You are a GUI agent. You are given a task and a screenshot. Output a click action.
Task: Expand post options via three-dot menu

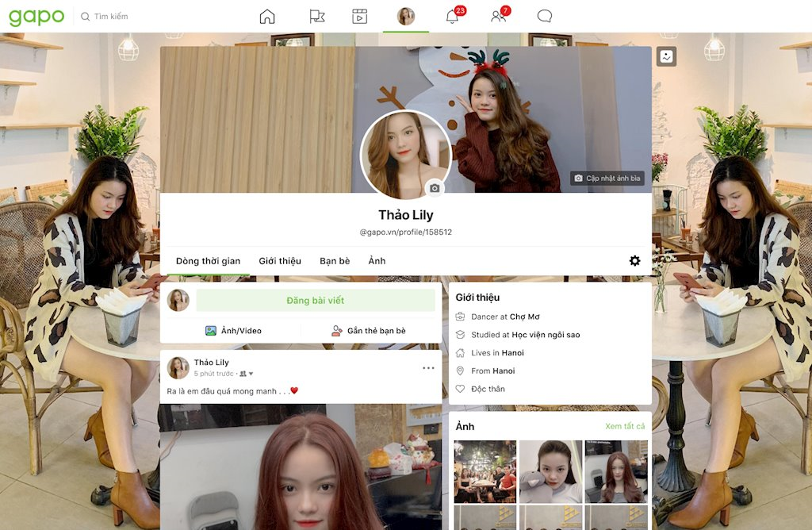pyautogui.click(x=428, y=367)
